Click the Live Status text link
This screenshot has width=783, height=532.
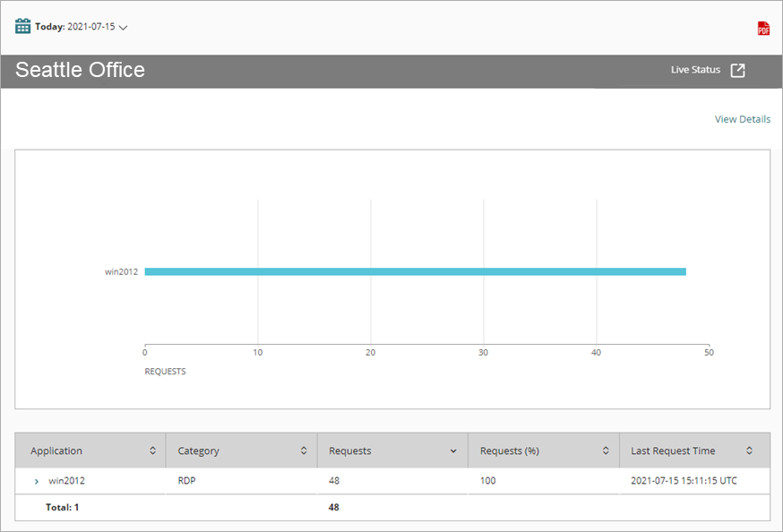695,70
